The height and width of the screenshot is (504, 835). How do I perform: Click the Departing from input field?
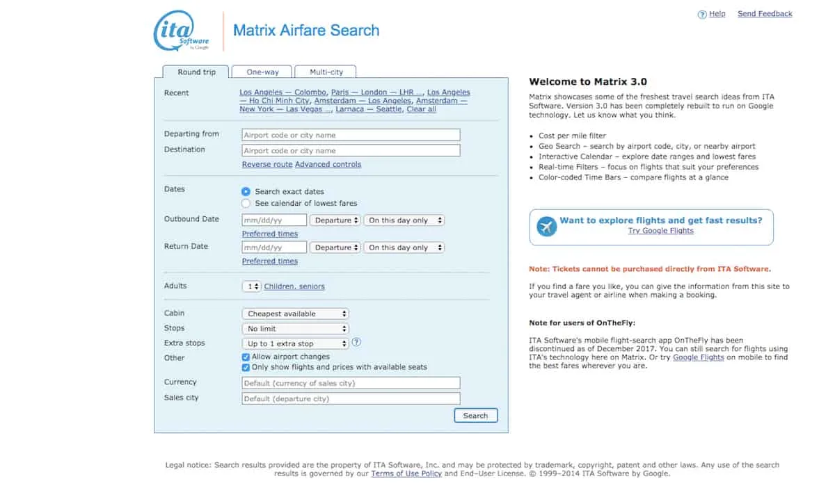tap(351, 136)
